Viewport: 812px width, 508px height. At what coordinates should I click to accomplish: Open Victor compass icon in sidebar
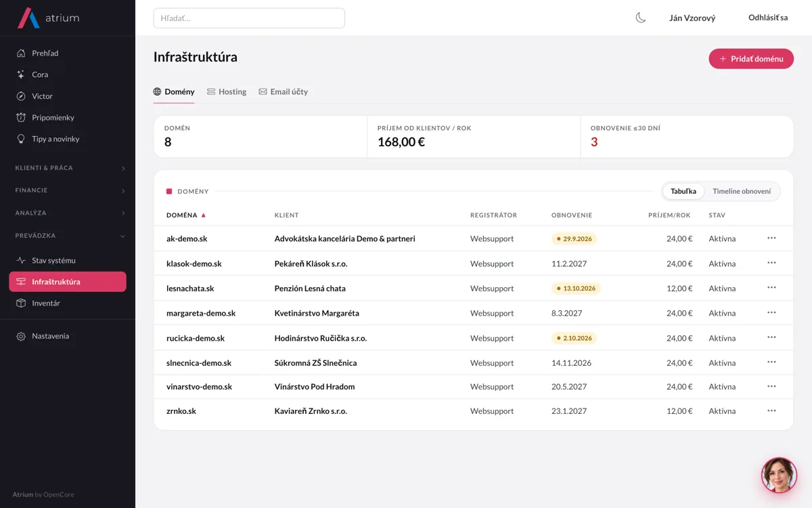[21, 96]
